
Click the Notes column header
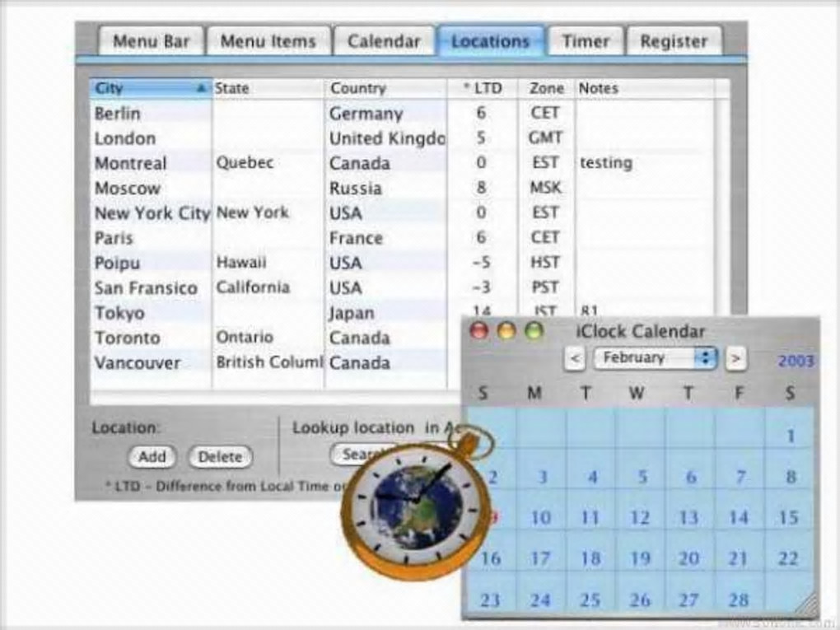646,88
